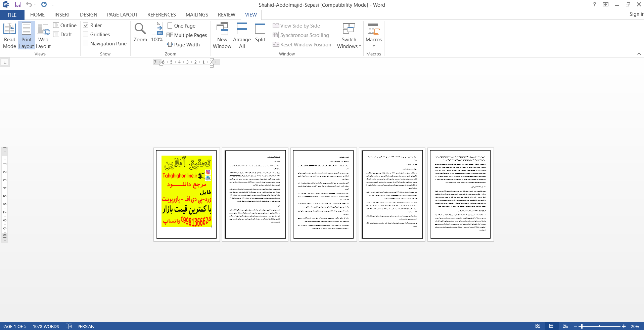Arrange All open windows
Screen dimensions: 644x330
242,36
